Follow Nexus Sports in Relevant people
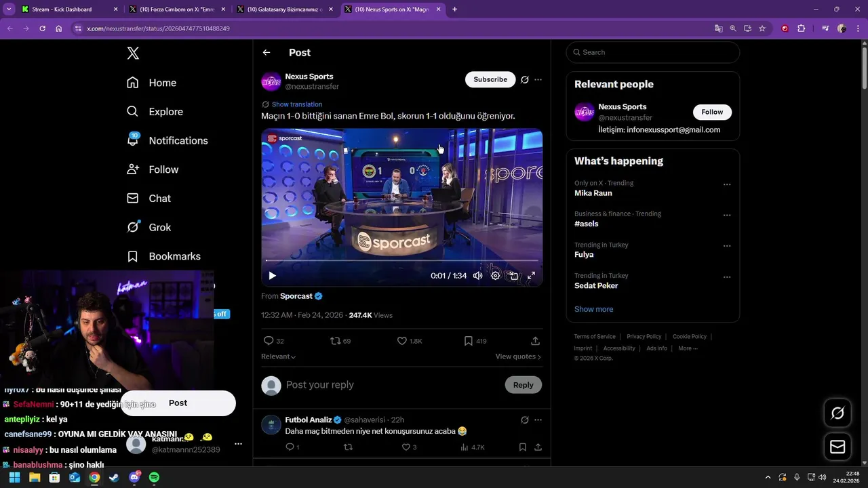This screenshot has width=868, height=488. click(x=712, y=112)
